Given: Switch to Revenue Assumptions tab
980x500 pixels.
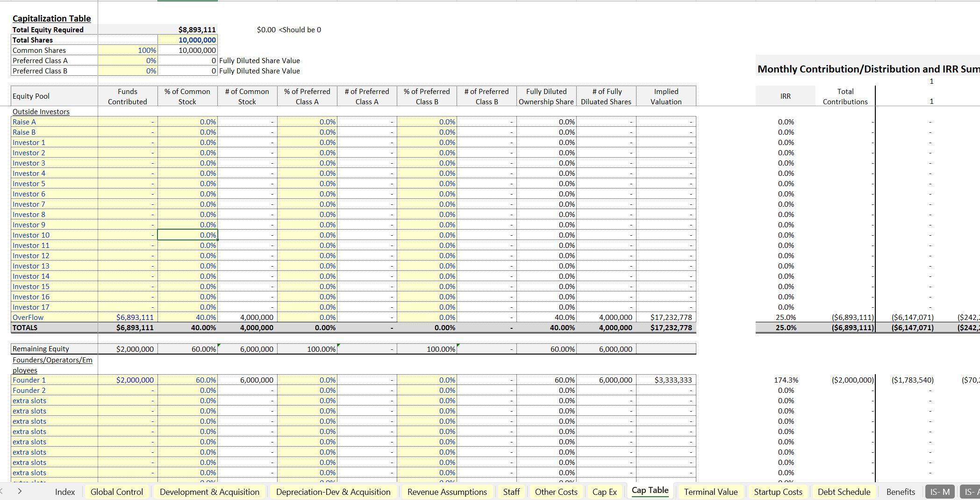Looking at the screenshot, I should pyautogui.click(x=447, y=492).
